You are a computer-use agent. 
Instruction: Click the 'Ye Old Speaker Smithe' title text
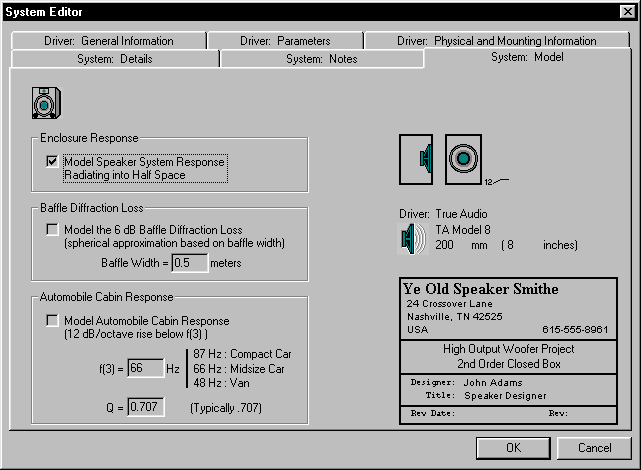pyautogui.click(x=481, y=289)
